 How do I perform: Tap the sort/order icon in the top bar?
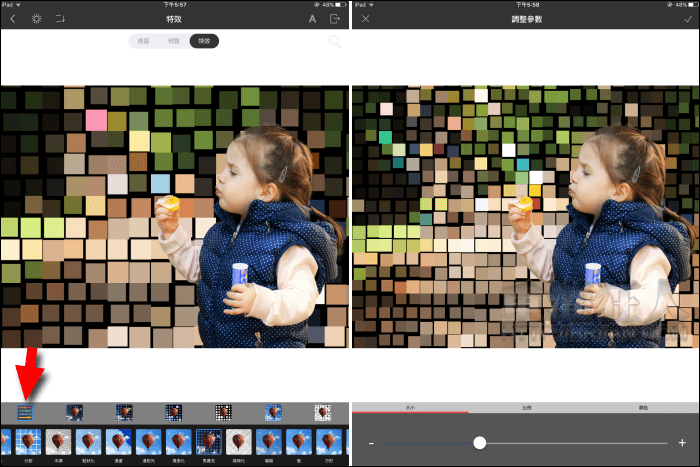click(x=62, y=19)
